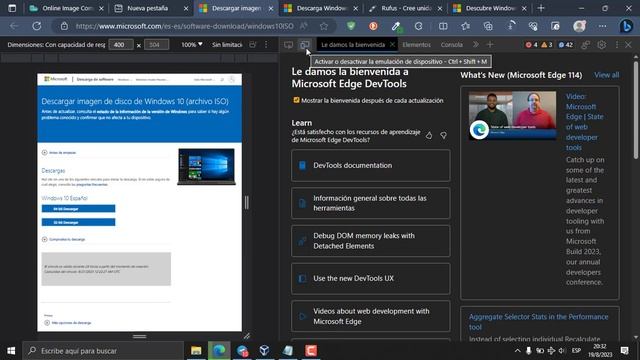
Task: Open the Favorites toolbar icon
Action: pos(465,26)
